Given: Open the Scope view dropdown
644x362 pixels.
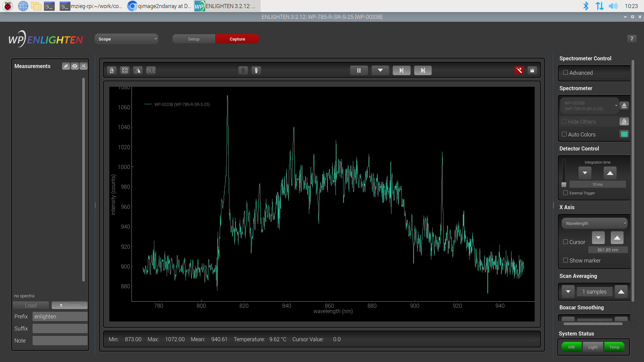Looking at the screenshot, I should 126,39.
